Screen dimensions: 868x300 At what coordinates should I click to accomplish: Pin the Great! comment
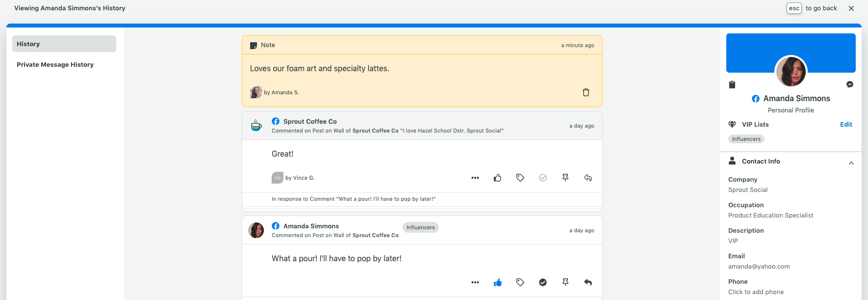point(565,178)
